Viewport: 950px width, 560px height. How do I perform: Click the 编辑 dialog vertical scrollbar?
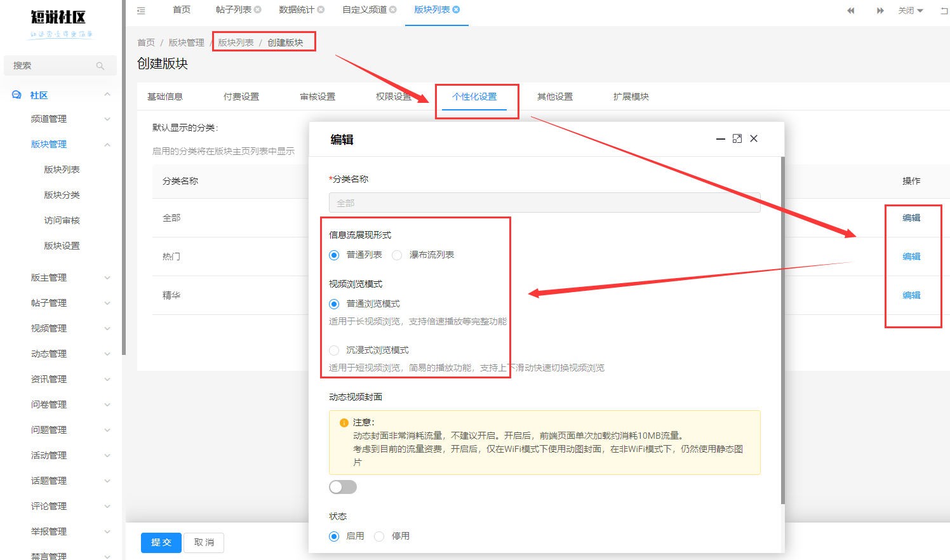coord(782,330)
